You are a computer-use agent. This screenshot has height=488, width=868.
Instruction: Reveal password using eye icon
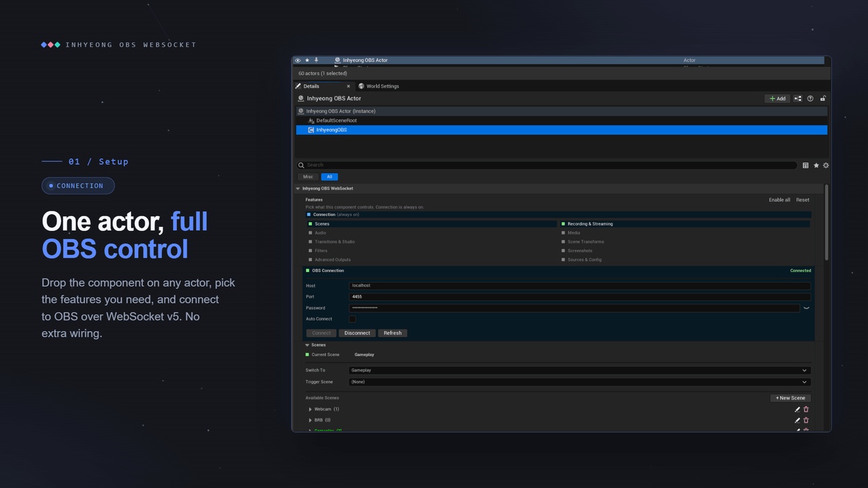[806, 308]
